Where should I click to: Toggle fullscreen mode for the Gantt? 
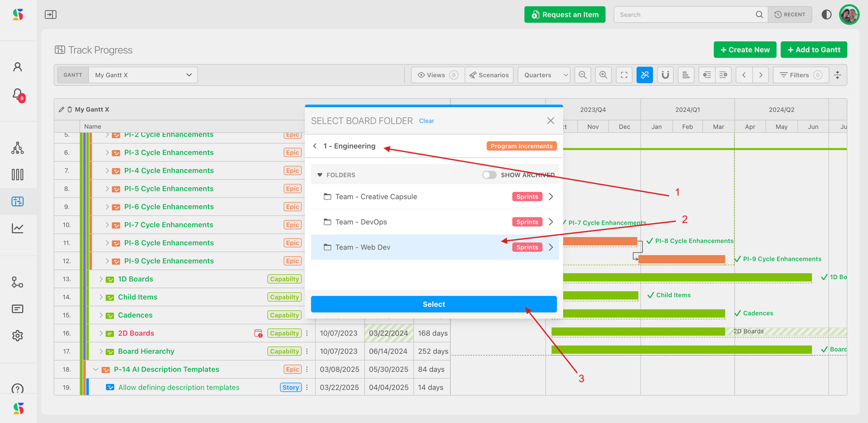(624, 75)
